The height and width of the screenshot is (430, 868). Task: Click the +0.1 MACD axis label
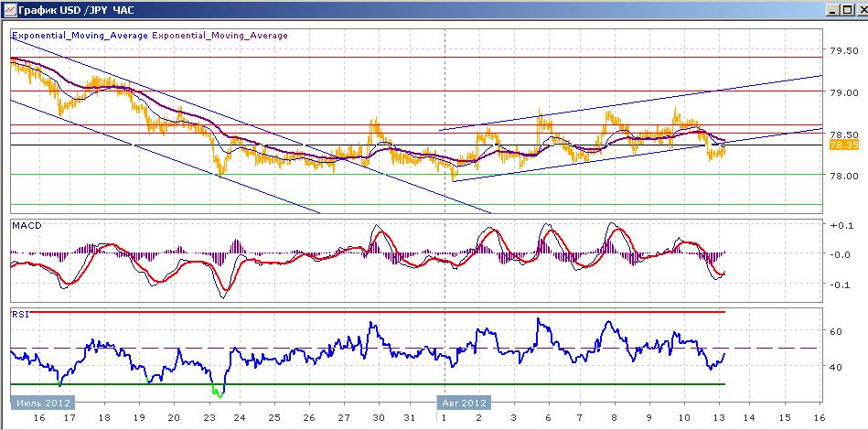pyautogui.click(x=841, y=225)
